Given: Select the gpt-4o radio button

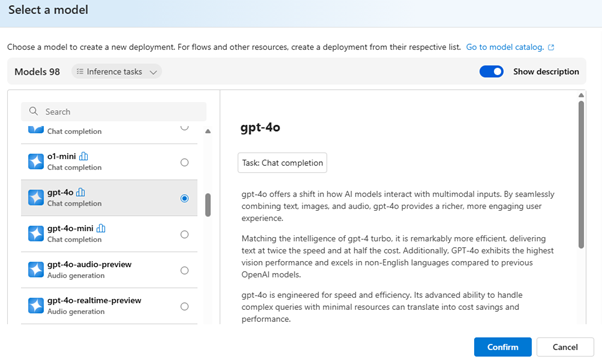Looking at the screenshot, I should click(185, 198).
